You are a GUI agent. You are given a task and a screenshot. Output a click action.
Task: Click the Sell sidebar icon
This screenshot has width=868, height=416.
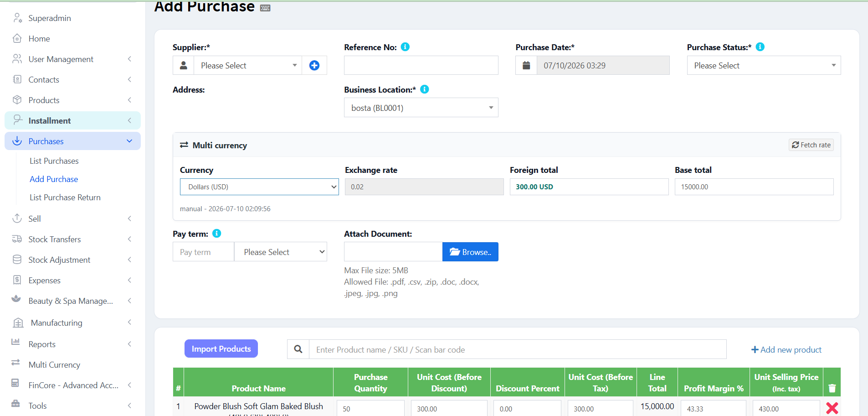point(17,218)
